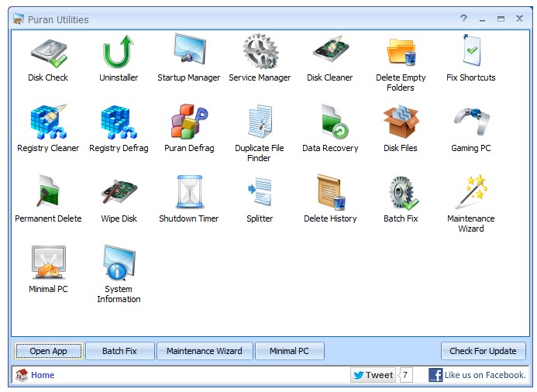Click the Puran Utilities title bar icon
Viewport: 537px width, 392px height.
[19, 19]
